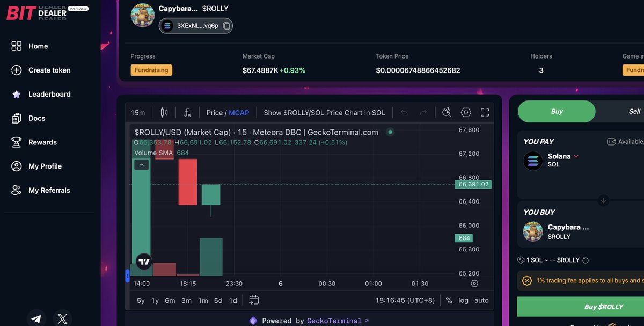Click the trading fee percent badge icon
The width and height of the screenshot is (644, 326).
click(527, 280)
